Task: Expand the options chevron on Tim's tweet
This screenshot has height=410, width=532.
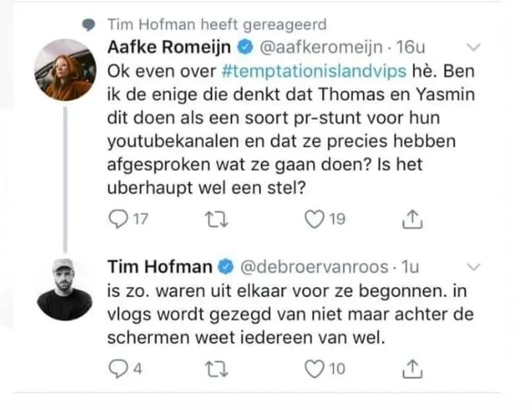Action: (x=474, y=265)
